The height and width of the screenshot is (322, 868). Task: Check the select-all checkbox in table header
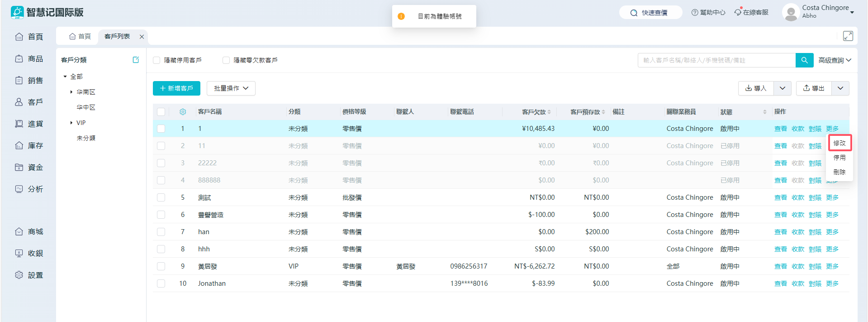[161, 112]
